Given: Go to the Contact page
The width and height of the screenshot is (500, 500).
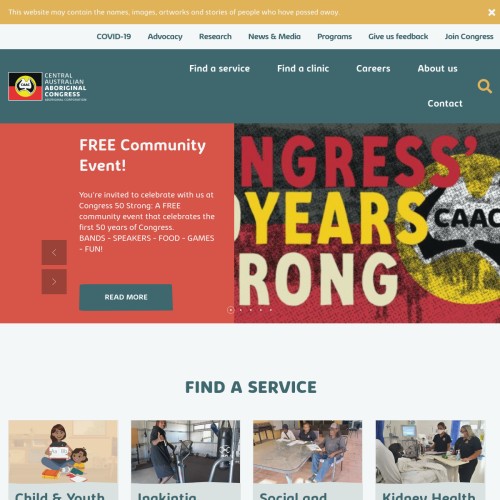Looking at the screenshot, I should coord(445,104).
